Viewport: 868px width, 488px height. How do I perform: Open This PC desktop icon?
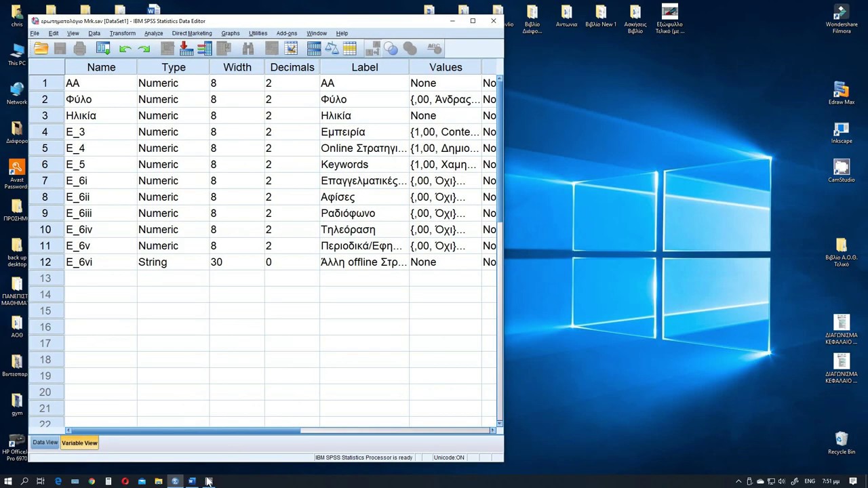coord(17,54)
